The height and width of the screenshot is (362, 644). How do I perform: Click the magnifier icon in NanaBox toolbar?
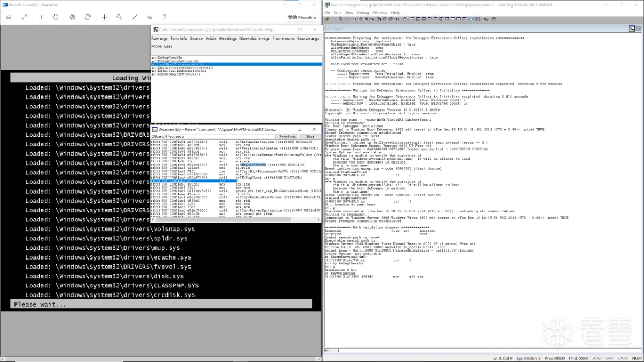[119, 17]
